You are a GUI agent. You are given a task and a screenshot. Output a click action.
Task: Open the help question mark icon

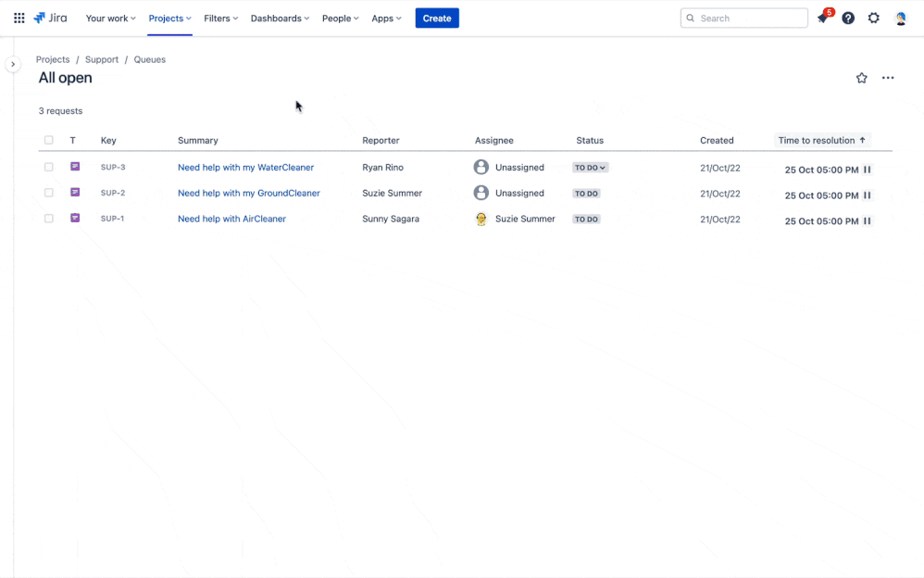[848, 19]
